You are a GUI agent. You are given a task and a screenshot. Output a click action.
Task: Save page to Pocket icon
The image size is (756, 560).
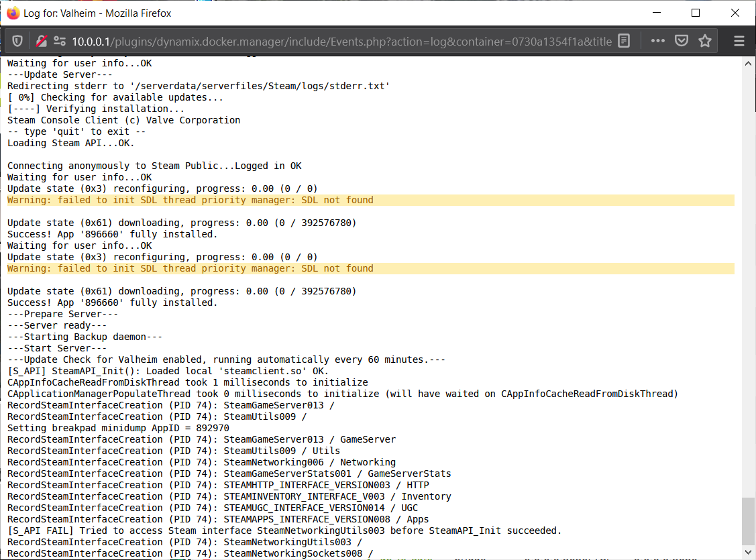tap(682, 41)
